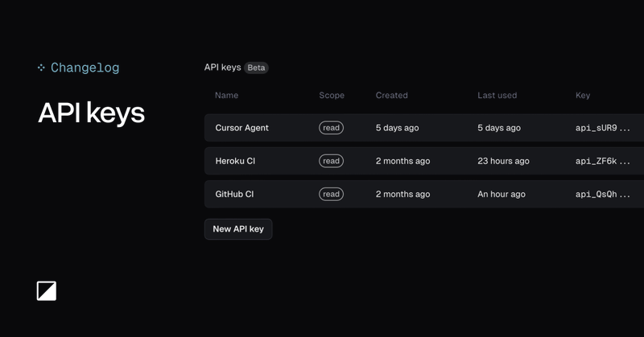644x337 pixels.
Task: Click the api_sUR9 key value
Action: coord(602,128)
